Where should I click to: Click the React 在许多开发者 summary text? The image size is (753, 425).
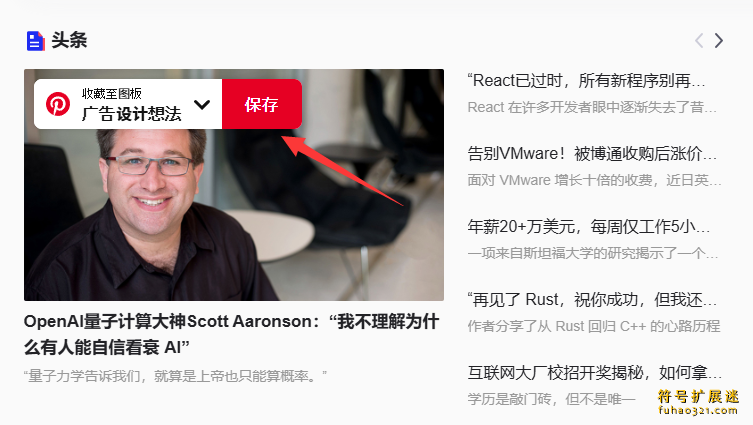(x=592, y=107)
